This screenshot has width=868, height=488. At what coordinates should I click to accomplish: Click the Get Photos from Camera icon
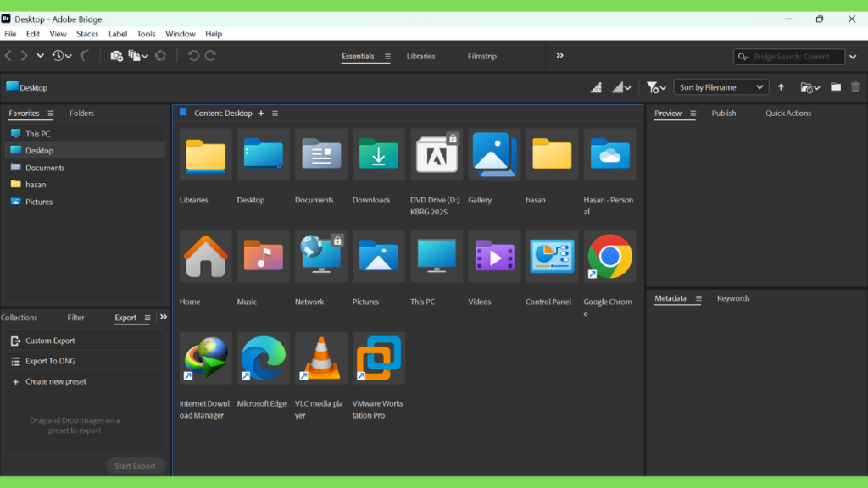pyautogui.click(x=116, y=56)
